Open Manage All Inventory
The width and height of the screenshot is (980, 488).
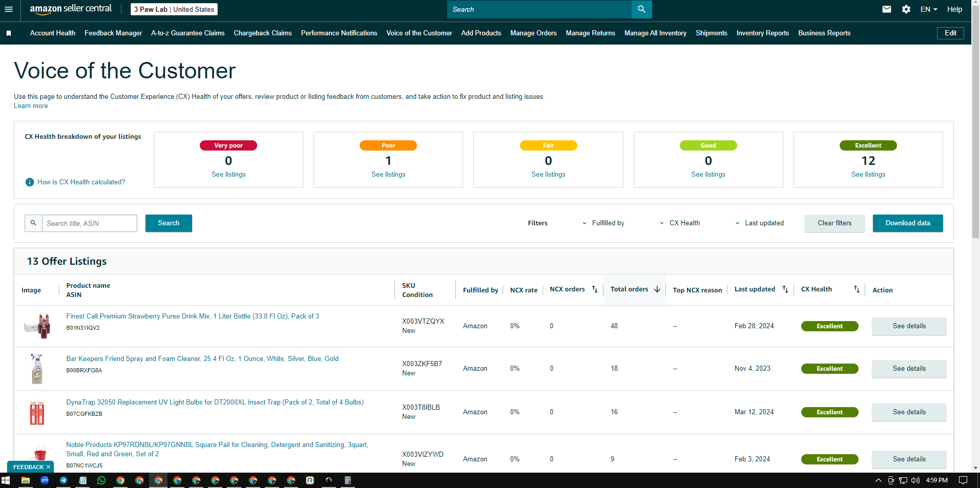tap(655, 33)
